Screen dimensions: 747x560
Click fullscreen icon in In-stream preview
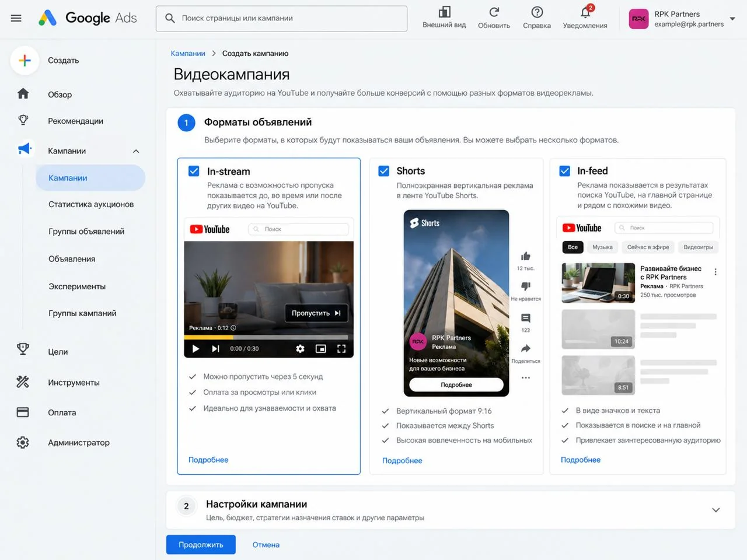tap(341, 349)
